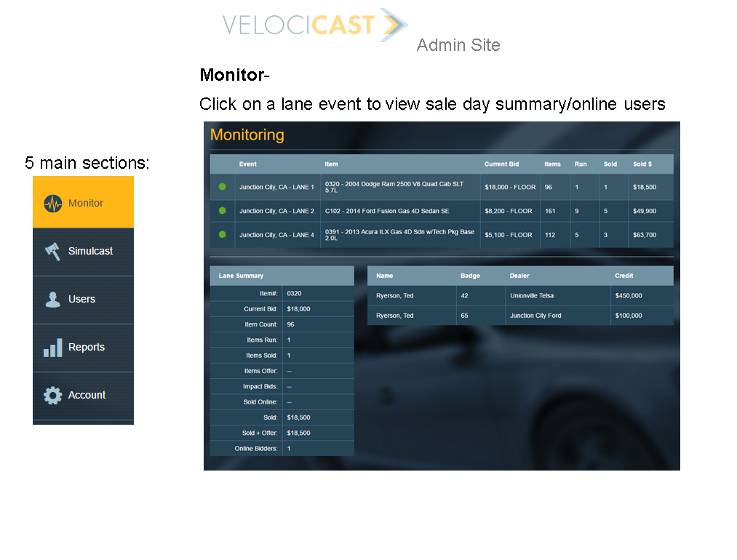Viewport: 737px width, 560px height.
Task: Click Sold $ value $49,900
Action: [645, 211]
